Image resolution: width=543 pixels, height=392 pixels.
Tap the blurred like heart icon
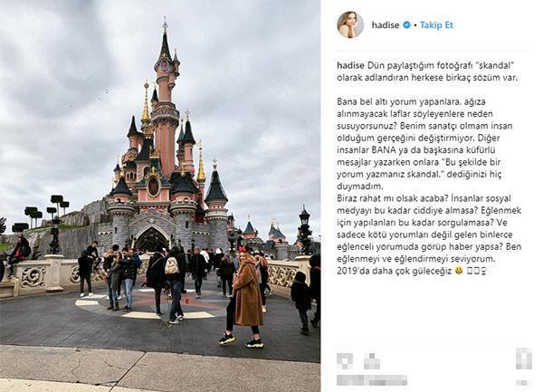point(345,361)
